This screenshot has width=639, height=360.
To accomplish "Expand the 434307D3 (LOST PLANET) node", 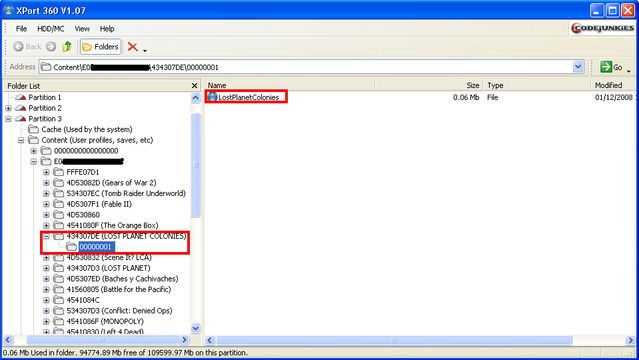I will click(46, 268).
